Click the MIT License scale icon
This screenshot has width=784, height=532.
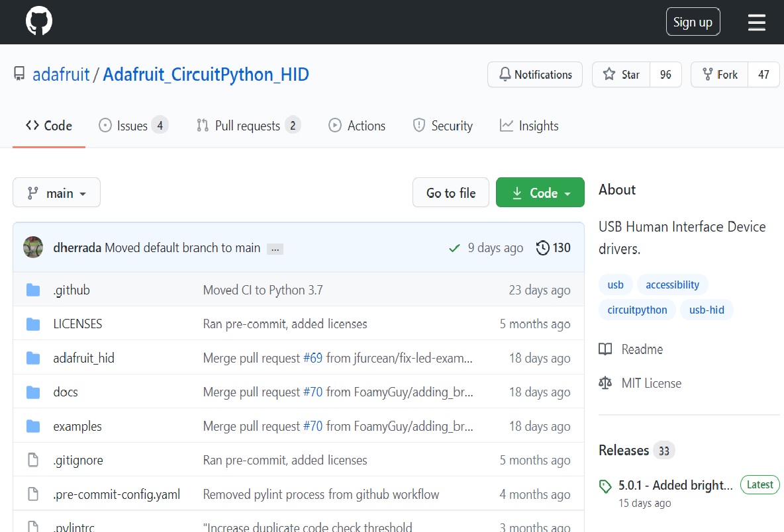tap(605, 383)
